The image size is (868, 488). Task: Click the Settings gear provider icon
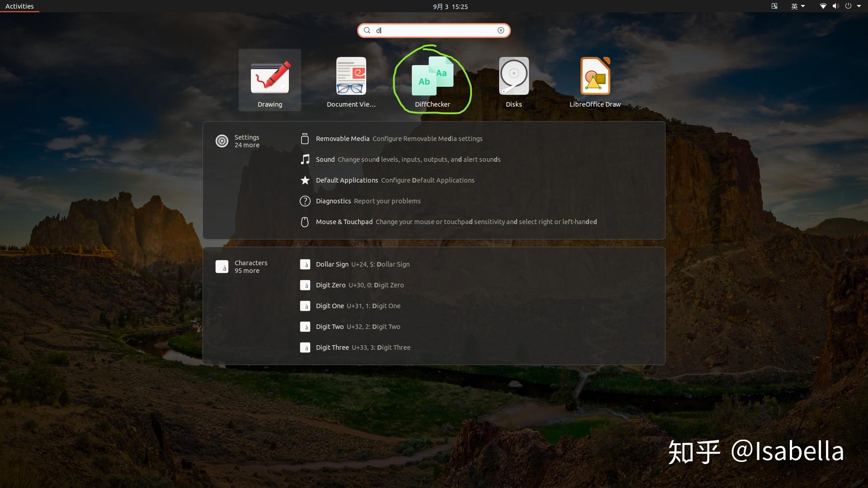tap(222, 141)
